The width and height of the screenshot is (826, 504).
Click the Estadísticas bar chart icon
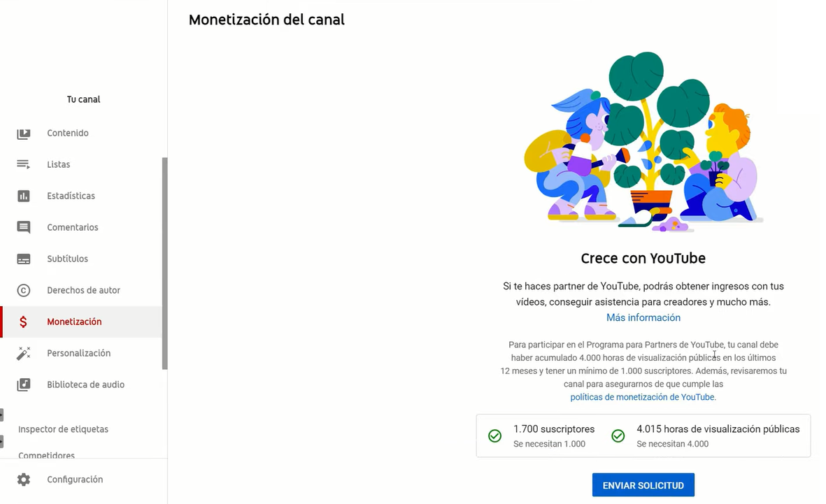pos(23,196)
